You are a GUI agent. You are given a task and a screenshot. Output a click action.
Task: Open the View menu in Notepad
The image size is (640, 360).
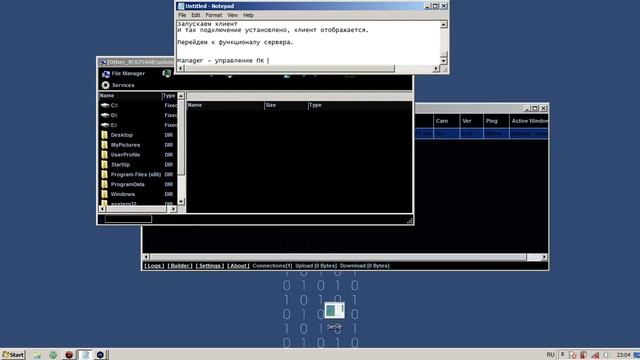click(x=232, y=15)
